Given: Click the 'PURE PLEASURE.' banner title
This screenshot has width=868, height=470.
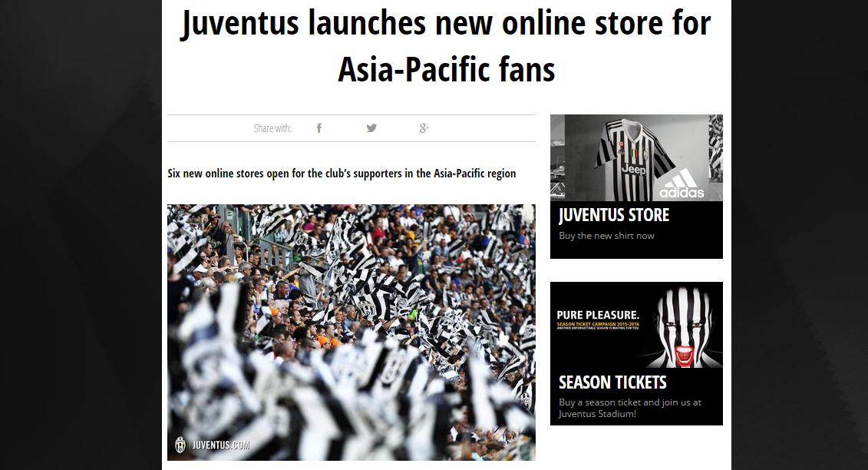Looking at the screenshot, I should click(598, 315).
